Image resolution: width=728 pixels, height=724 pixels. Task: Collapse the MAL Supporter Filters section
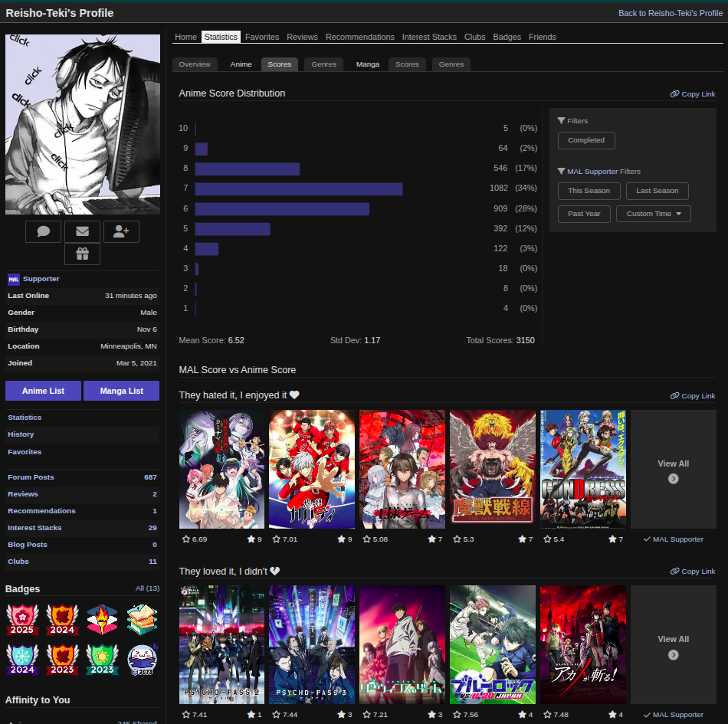598,172
